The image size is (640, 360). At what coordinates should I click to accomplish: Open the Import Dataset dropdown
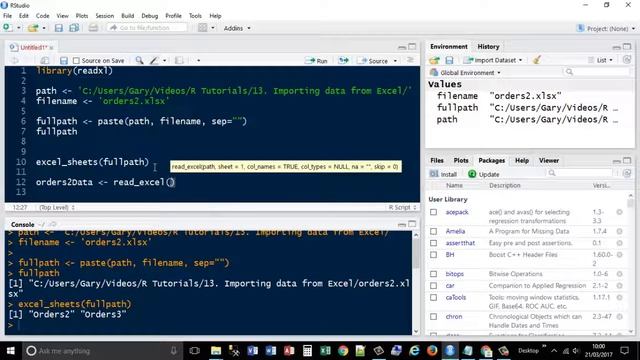click(x=493, y=60)
